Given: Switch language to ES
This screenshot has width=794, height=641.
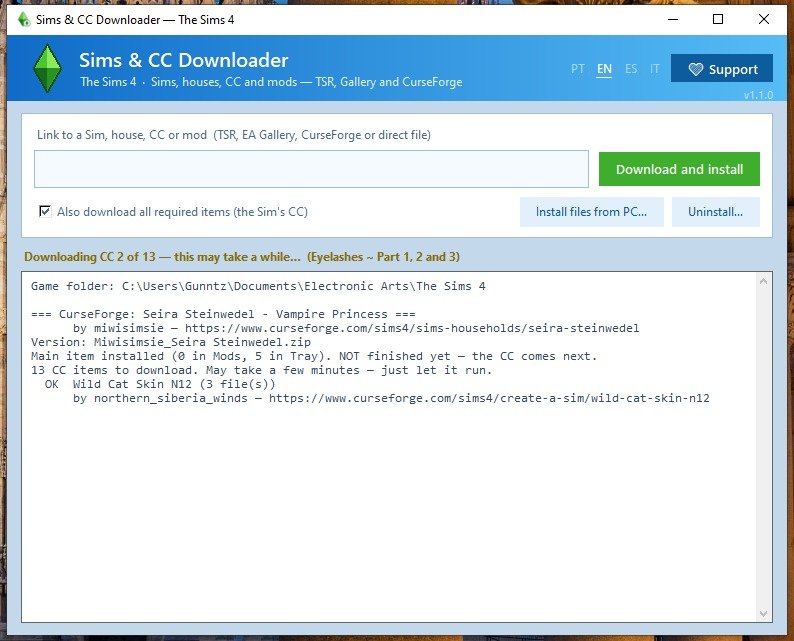Looking at the screenshot, I should (631, 69).
